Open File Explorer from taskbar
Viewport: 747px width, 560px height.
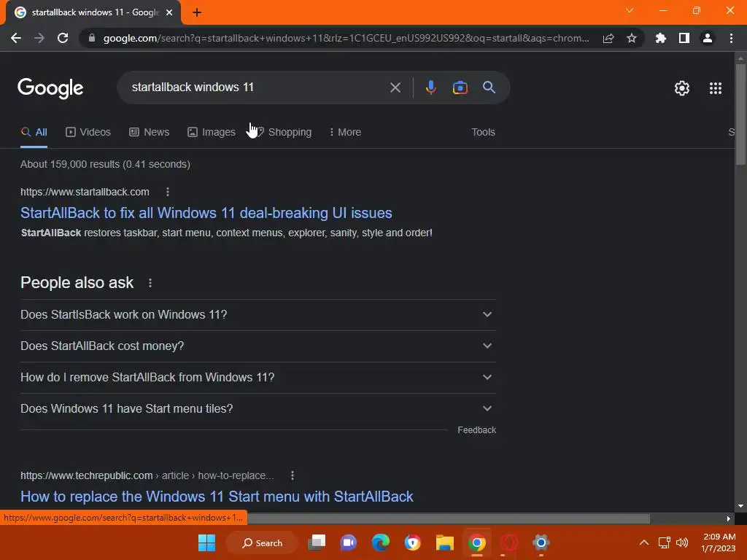click(444, 542)
